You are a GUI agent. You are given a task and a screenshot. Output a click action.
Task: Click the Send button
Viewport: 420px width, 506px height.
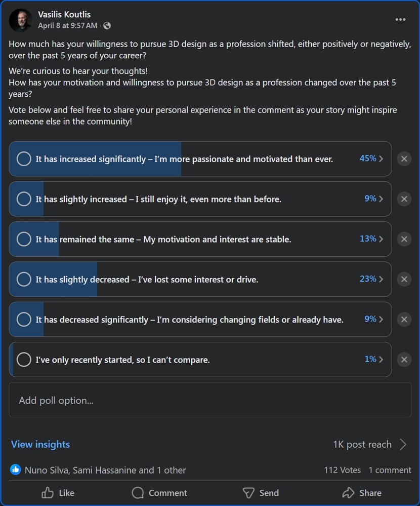tap(261, 493)
